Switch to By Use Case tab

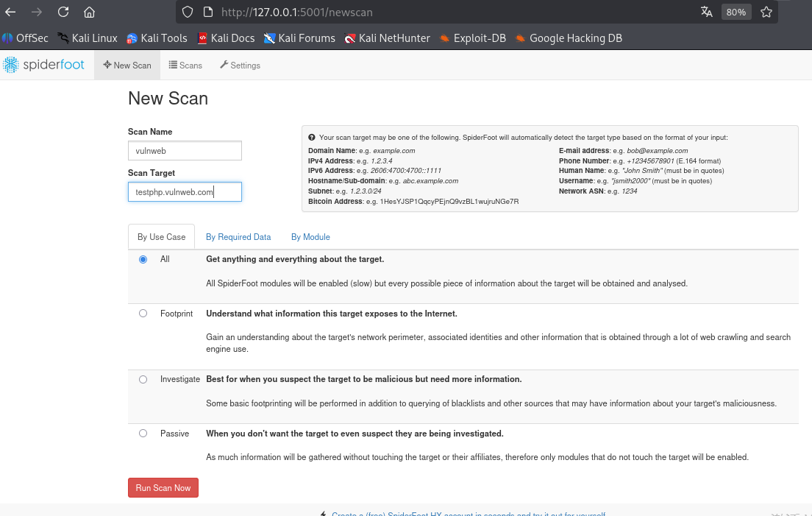click(x=161, y=237)
